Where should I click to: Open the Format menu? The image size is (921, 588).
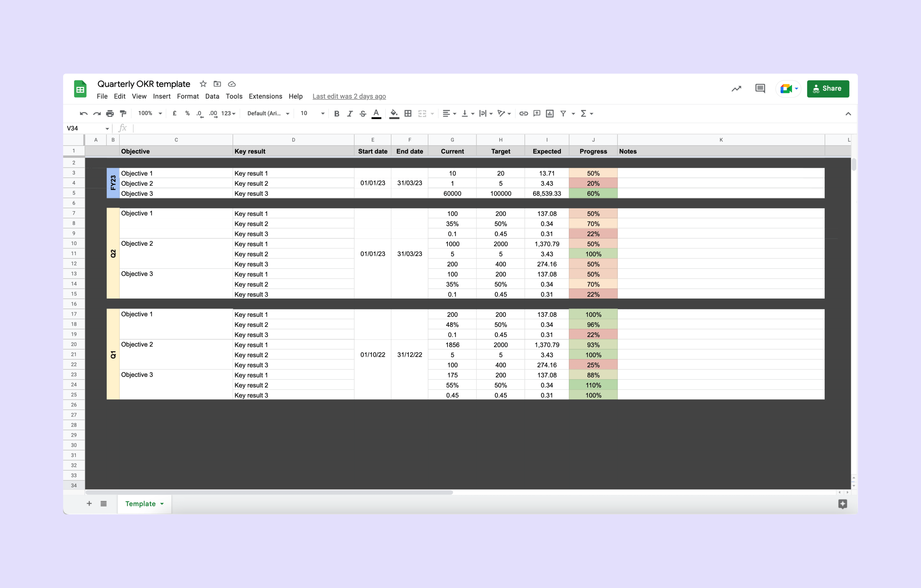tap(188, 96)
